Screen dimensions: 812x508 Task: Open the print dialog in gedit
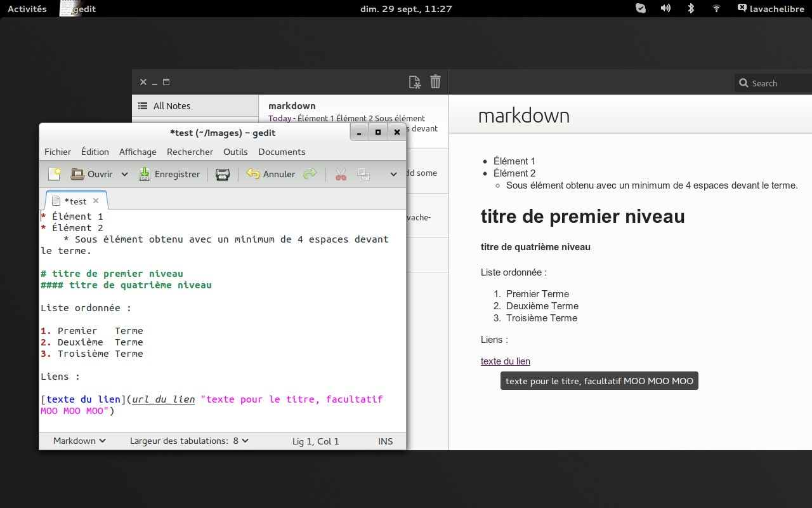(x=222, y=173)
